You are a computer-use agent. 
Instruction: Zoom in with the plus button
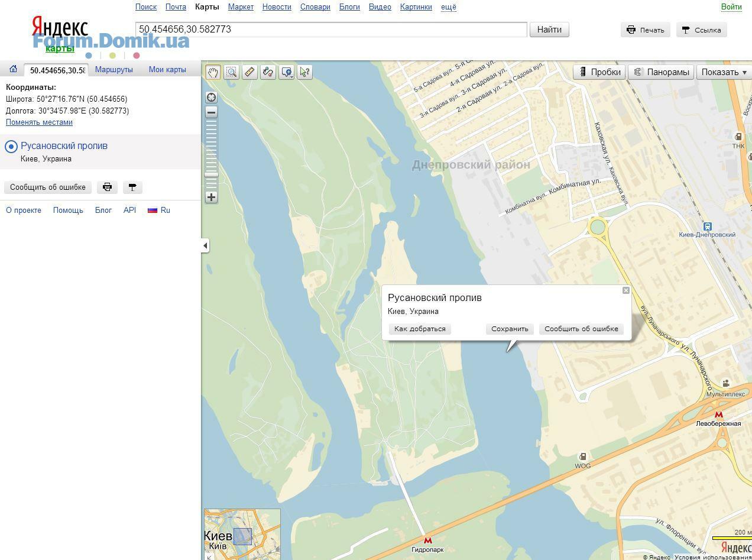[x=211, y=197]
